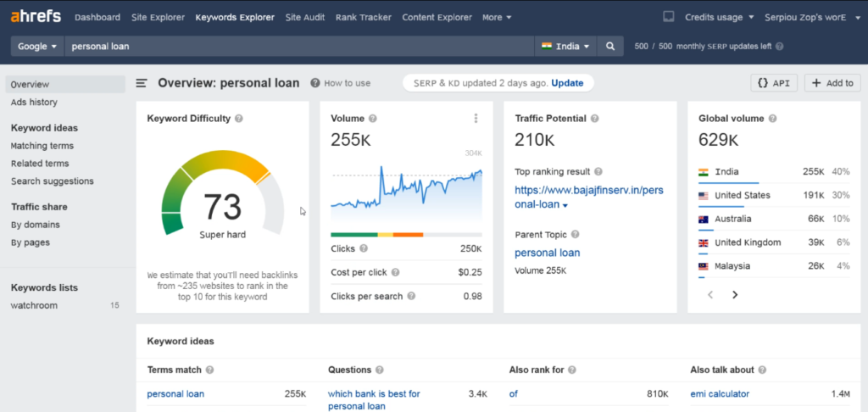Screen dimensions: 868x412
Task: Click Also rank for info icon
Action: 572,370
